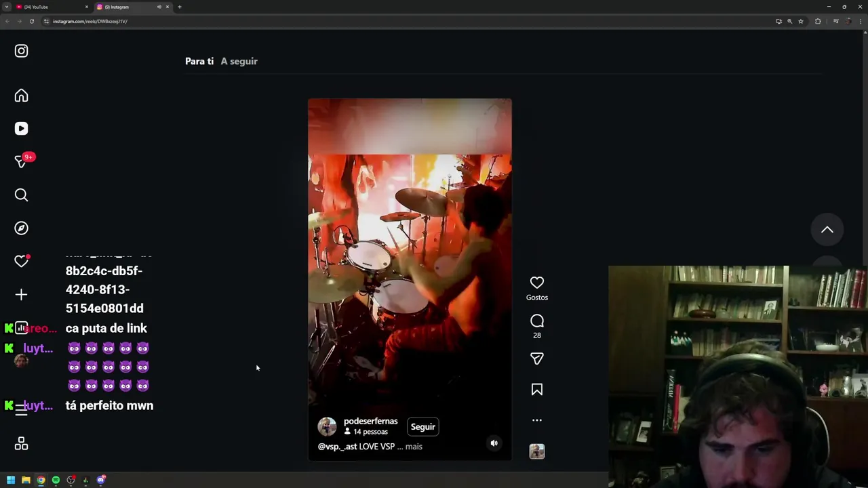Open the 14 pessoas tagged list

pos(366,432)
